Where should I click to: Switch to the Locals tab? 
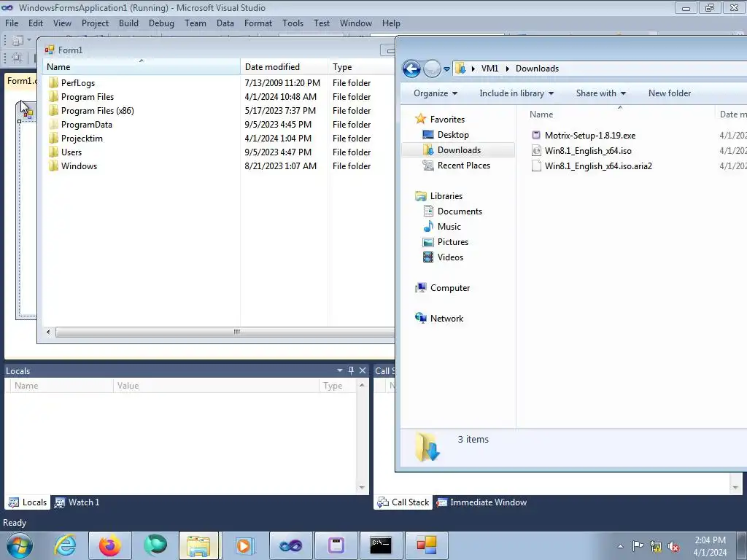[28, 502]
